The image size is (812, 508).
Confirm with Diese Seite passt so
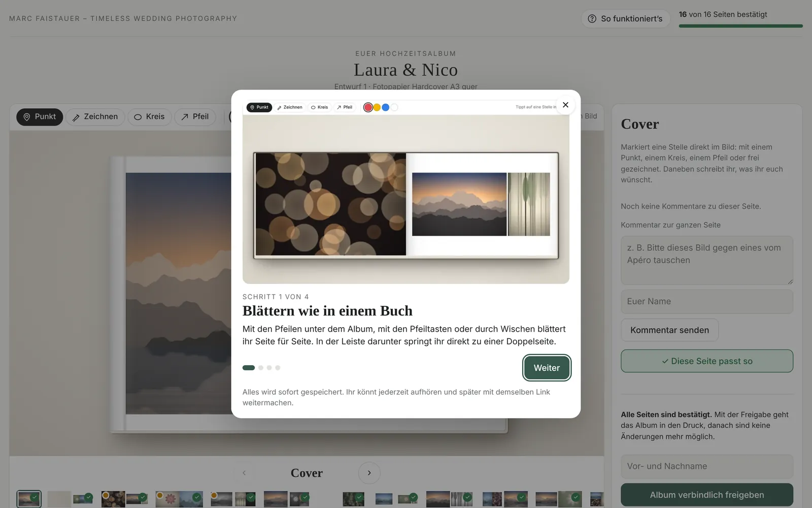(x=707, y=361)
